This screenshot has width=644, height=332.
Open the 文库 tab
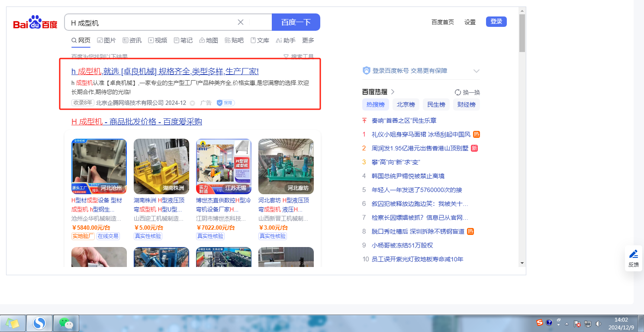260,40
